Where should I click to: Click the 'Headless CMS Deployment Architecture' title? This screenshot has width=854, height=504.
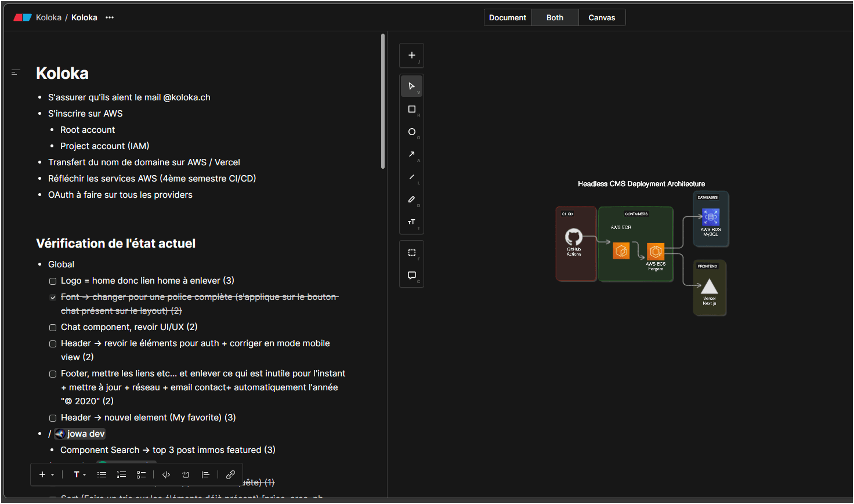click(x=641, y=184)
